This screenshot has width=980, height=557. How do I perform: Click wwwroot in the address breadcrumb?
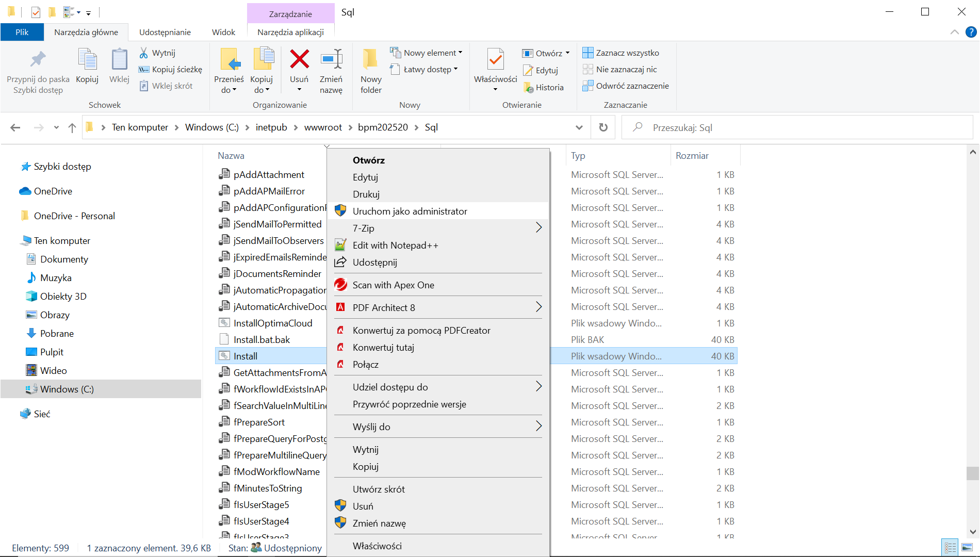(323, 127)
